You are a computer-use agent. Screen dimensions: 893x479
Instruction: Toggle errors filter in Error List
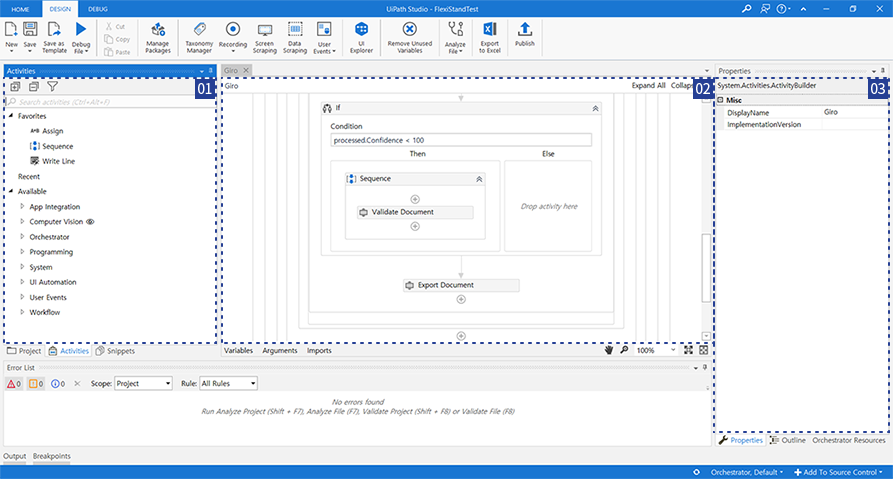point(14,384)
